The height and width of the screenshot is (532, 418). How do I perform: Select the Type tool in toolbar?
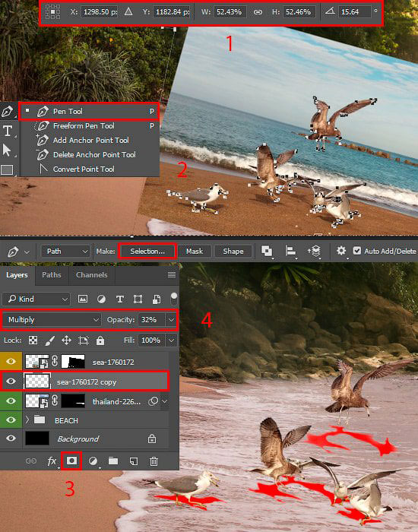(8, 131)
